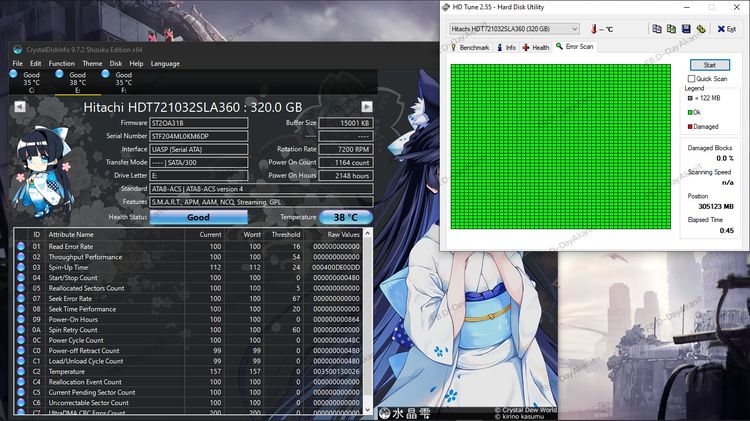Click the Power On Hours value field

pos(346,176)
